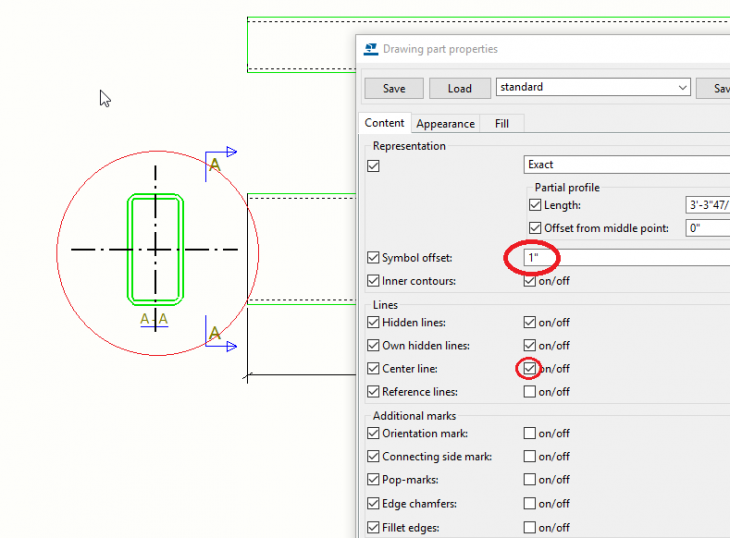The height and width of the screenshot is (538, 730).
Task: Toggle the Own hidden lines filter checkbox
Action: click(x=373, y=345)
